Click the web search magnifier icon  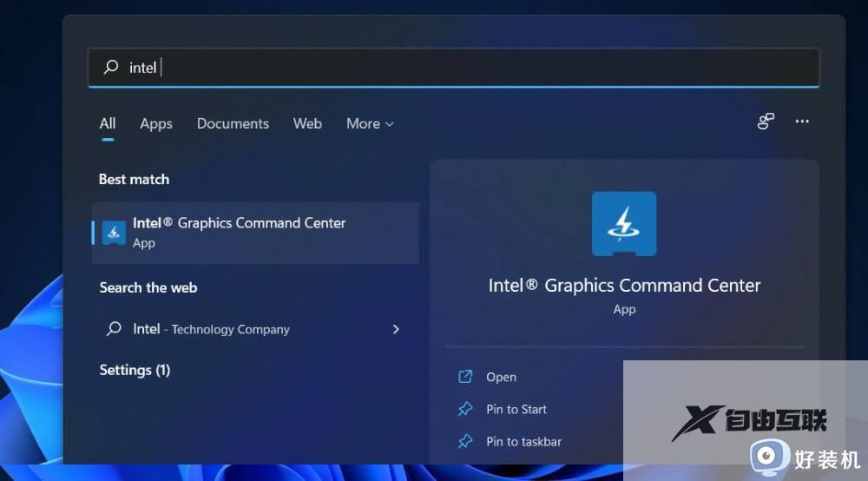click(x=114, y=329)
